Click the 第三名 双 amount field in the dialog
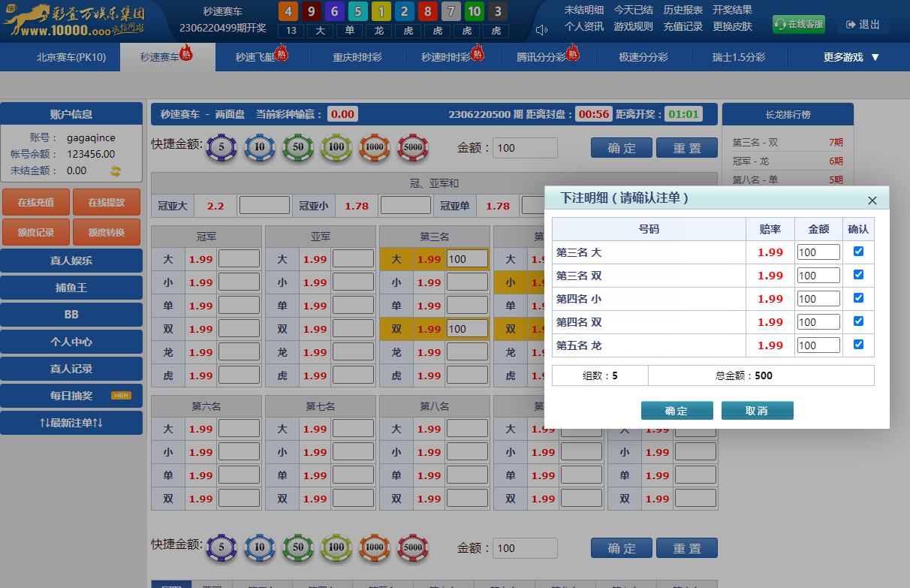 pyautogui.click(x=818, y=276)
